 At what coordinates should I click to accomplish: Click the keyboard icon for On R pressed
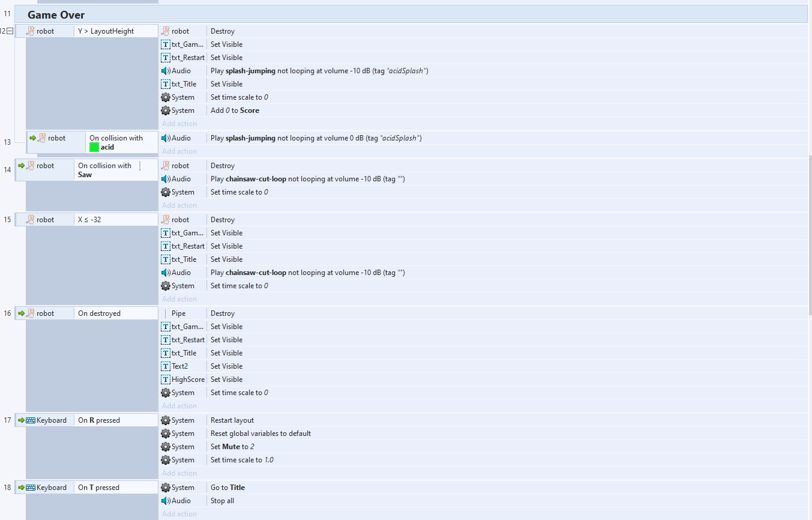point(31,420)
